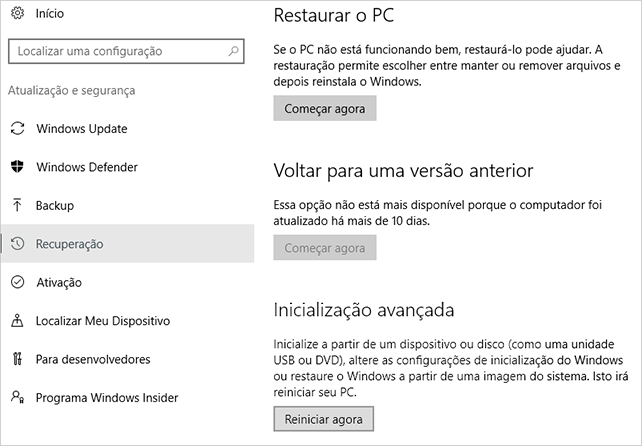Click the search magnifier icon
Viewport: 642px width, 446px height.
click(233, 51)
